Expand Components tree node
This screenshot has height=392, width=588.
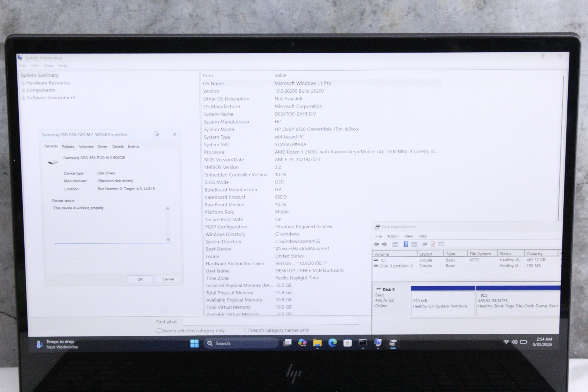click(x=24, y=90)
